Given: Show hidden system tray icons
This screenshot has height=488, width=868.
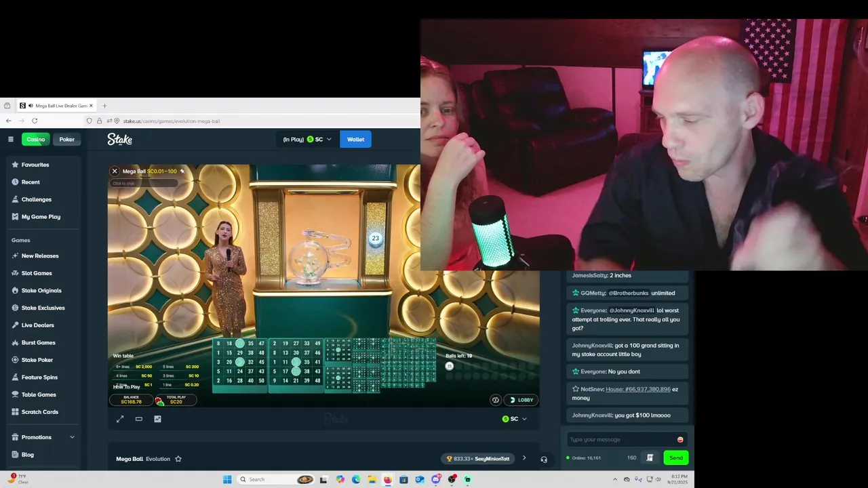Looking at the screenshot, I should [615, 479].
